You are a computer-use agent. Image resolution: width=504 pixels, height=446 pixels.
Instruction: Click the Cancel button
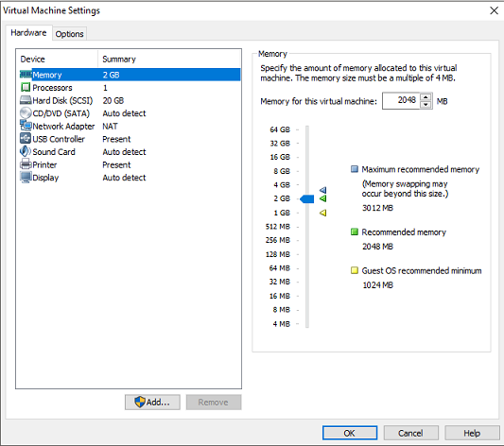[410, 433]
